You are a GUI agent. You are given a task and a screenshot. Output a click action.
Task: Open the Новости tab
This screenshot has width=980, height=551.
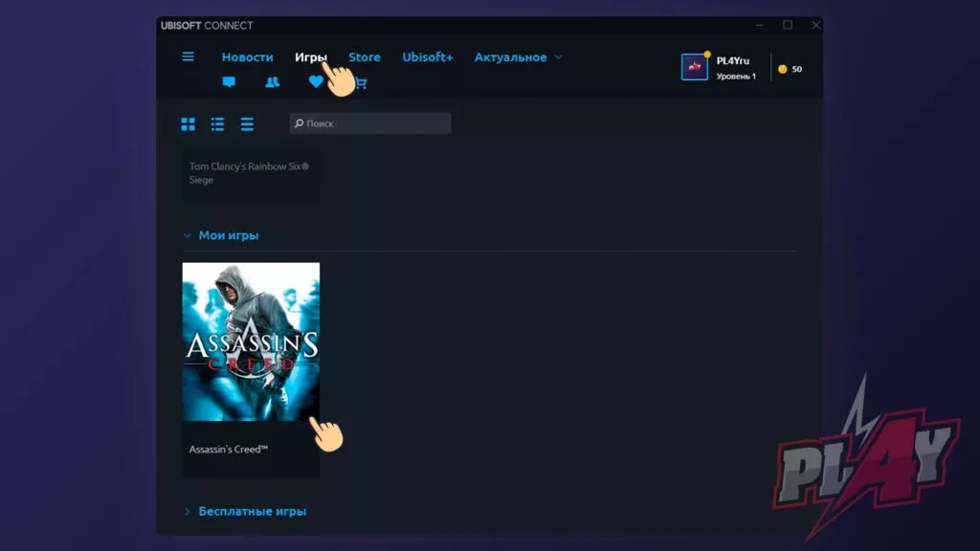(247, 57)
